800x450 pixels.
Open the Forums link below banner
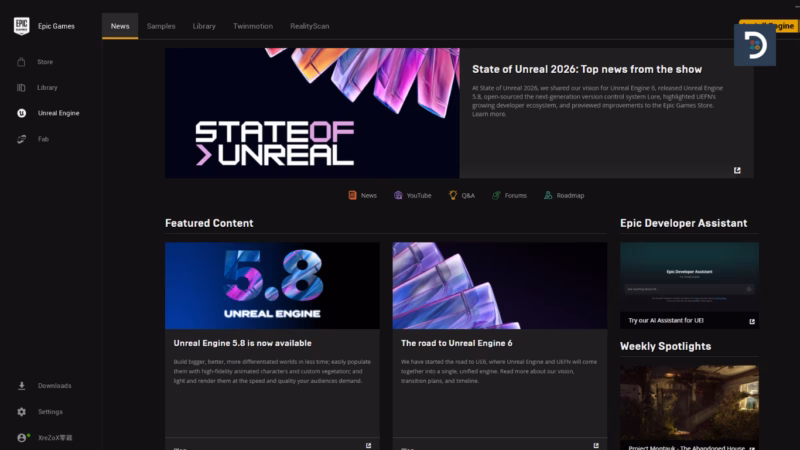tap(516, 195)
